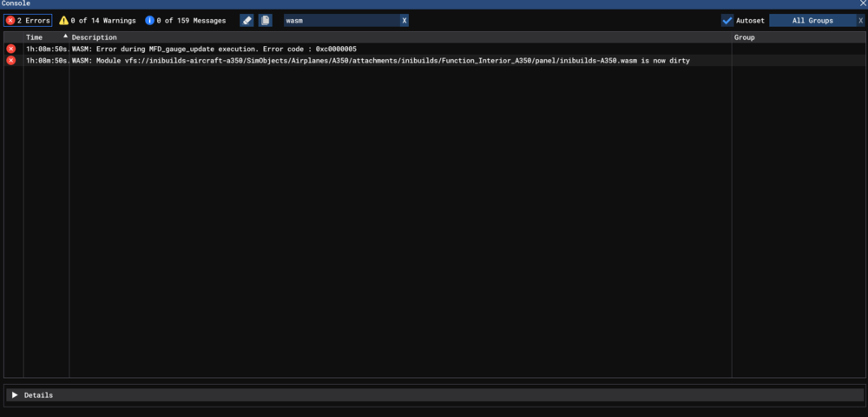Clear the 'wasm' search filter with X

click(x=404, y=20)
